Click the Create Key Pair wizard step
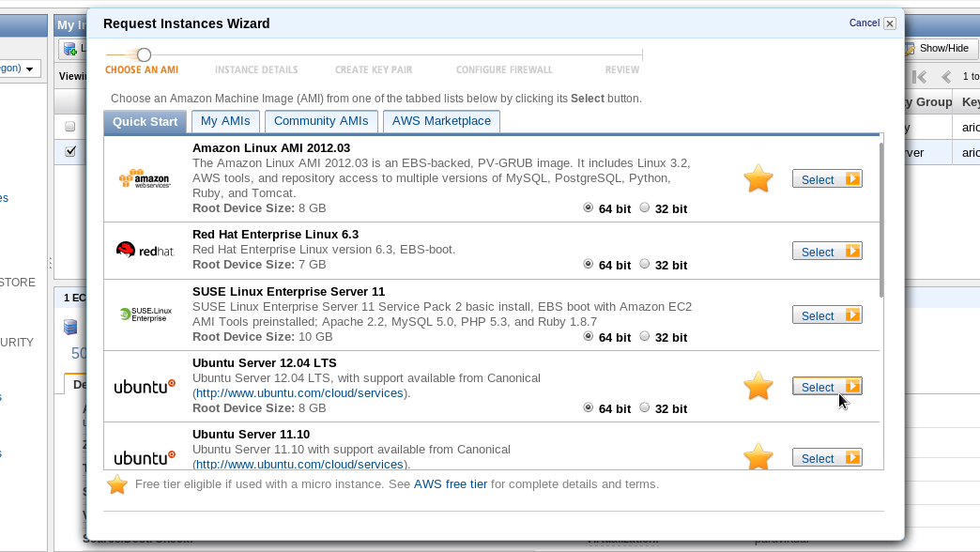980x552 pixels. pyautogui.click(x=374, y=70)
